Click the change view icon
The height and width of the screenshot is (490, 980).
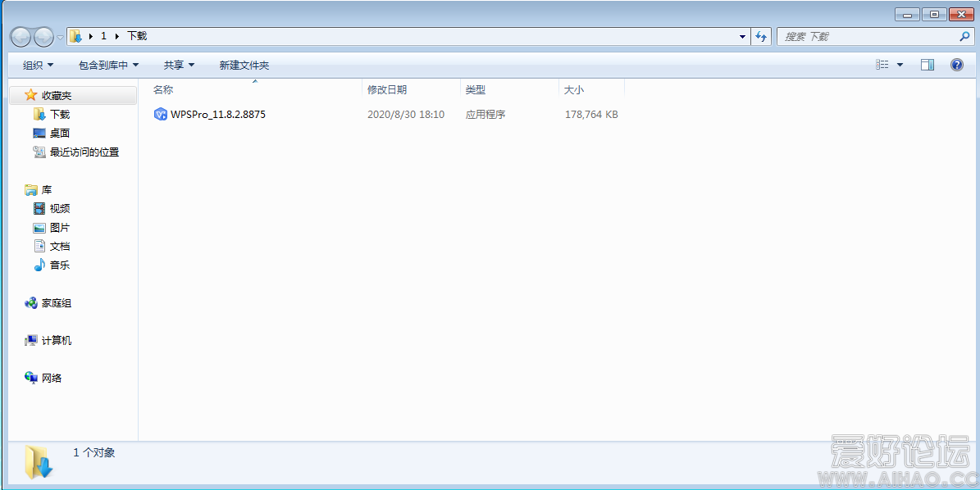point(882,65)
